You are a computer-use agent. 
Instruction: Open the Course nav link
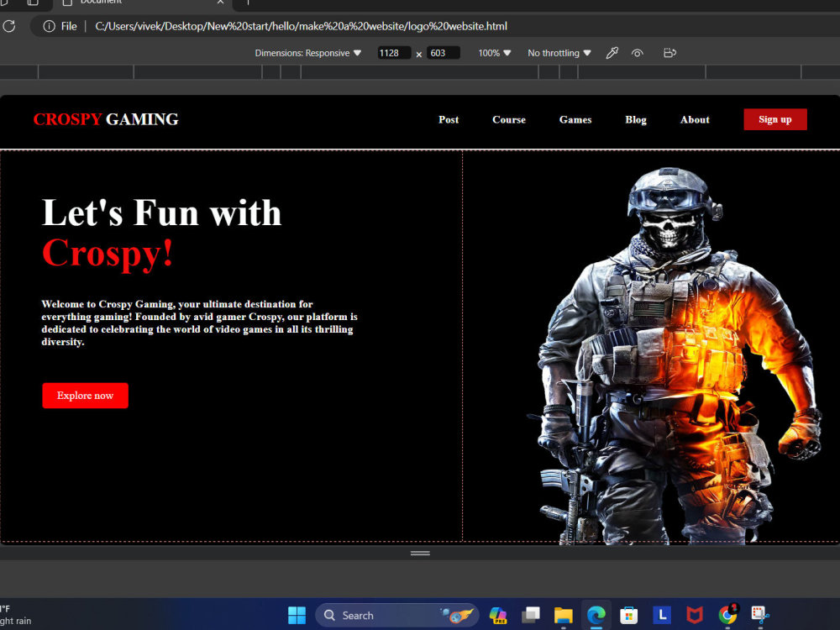(509, 120)
